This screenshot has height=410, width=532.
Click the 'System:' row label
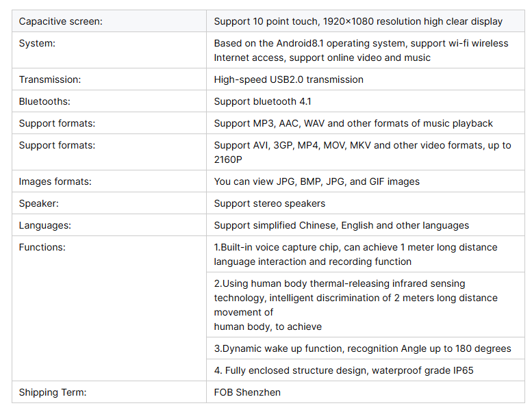pyautogui.click(x=37, y=43)
